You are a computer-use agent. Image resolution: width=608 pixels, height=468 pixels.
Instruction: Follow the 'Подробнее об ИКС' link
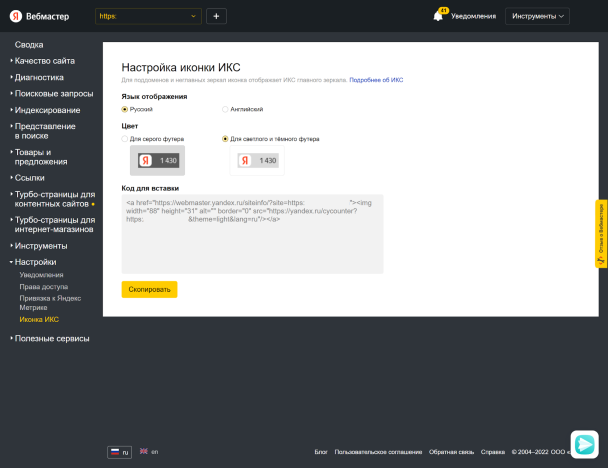[x=376, y=79]
